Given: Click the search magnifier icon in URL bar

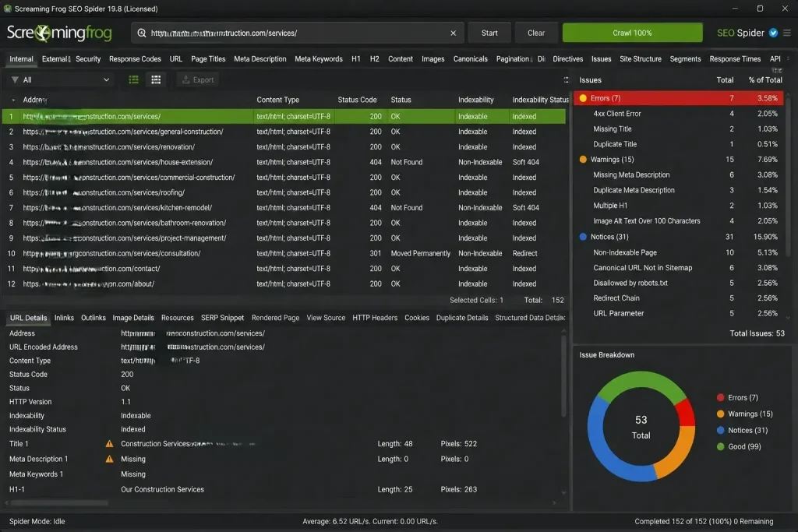Looking at the screenshot, I should pyautogui.click(x=142, y=33).
